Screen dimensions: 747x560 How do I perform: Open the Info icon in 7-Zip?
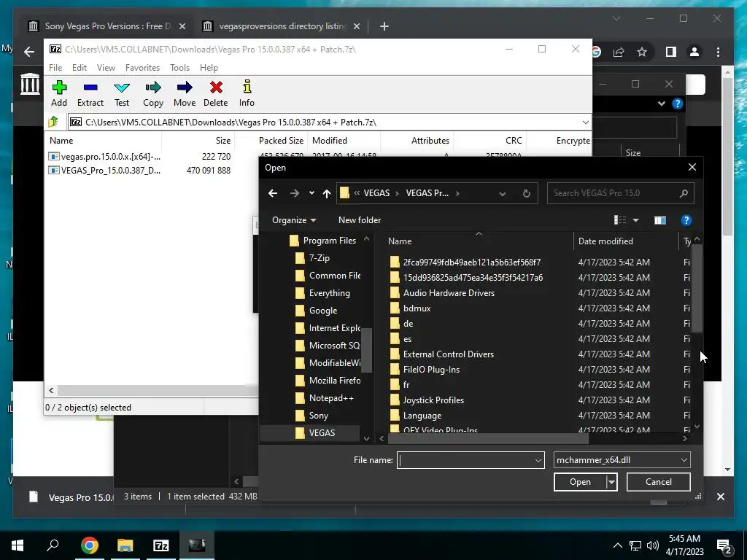(x=247, y=87)
